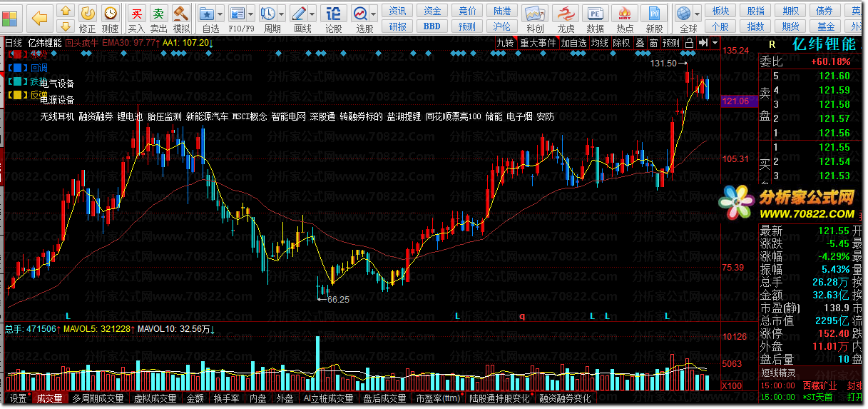Click the BBD button
This screenshot has width=868, height=409.
click(x=432, y=26)
